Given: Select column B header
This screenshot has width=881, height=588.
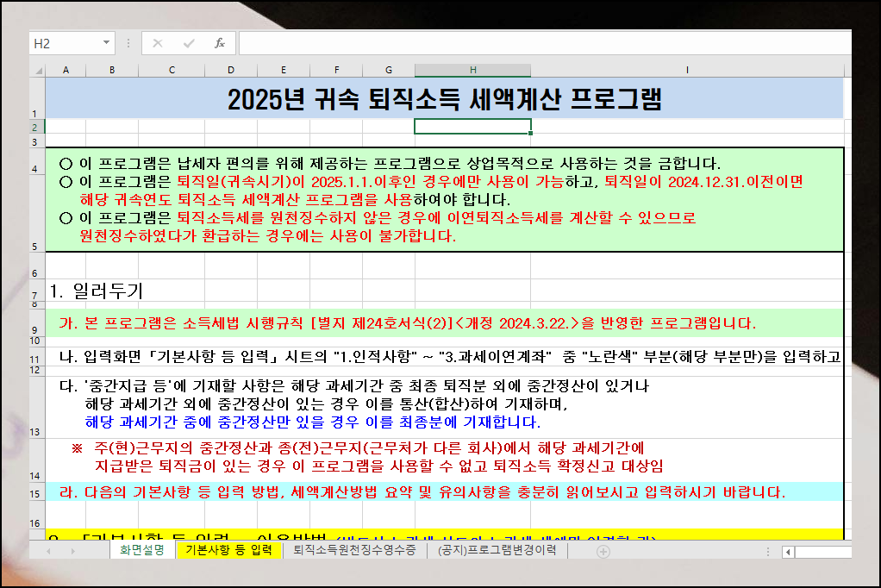Looking at the screenshot, I should 112,71.
